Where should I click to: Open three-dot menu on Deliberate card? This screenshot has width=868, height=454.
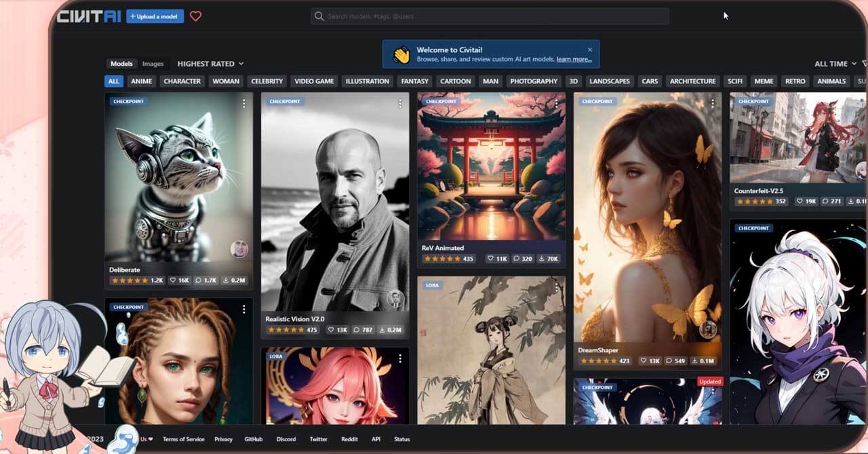244,103
